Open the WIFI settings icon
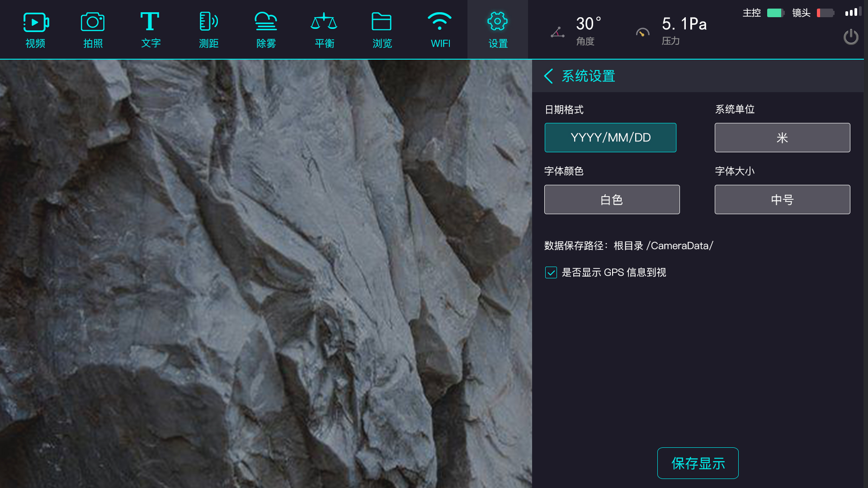The width and height of the screenshot is (868, 488). click(439, 21)
